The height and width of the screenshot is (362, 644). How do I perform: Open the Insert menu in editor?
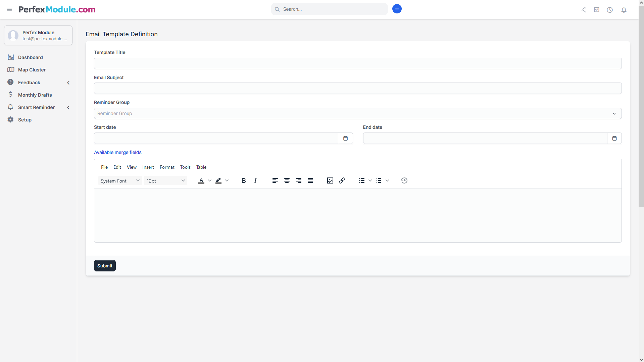click(x=148, y=167)
